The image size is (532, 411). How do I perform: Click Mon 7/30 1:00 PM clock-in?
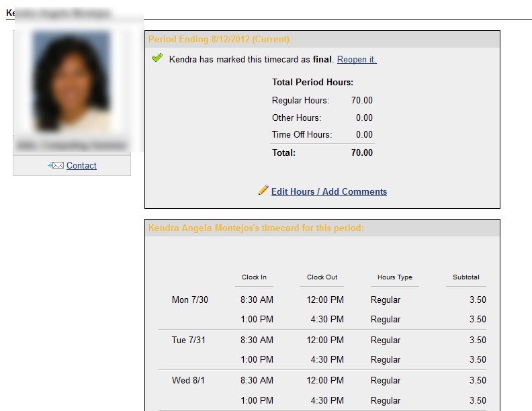(x=257, y=319)
